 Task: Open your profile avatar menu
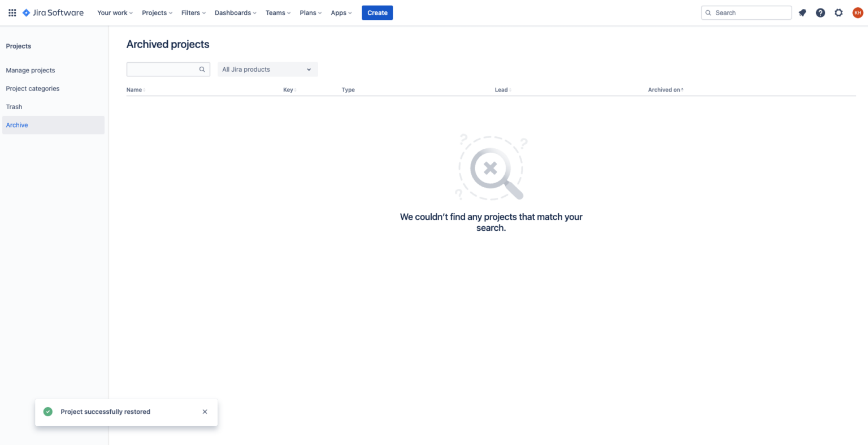click(x=857, y=12)
